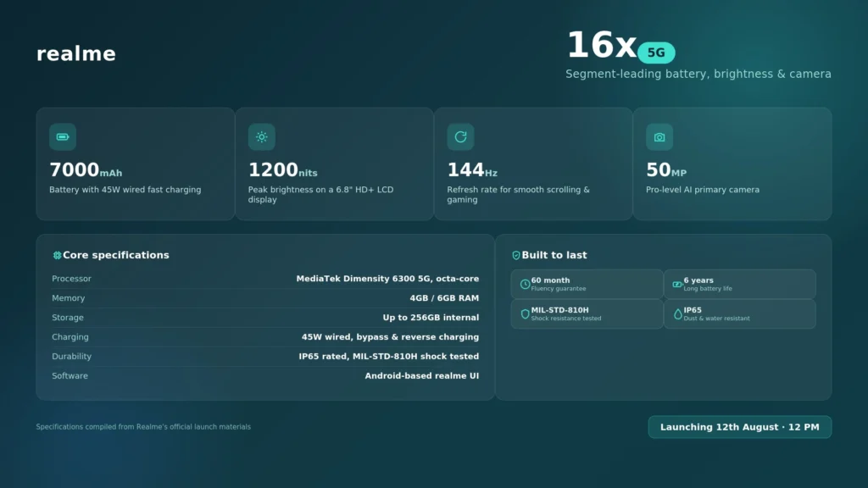Click the specifications source footnote

143,427
